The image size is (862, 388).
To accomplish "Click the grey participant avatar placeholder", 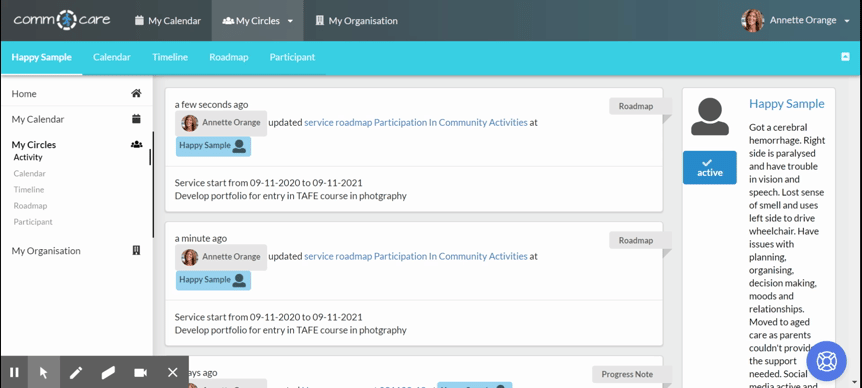I will 710,117.
